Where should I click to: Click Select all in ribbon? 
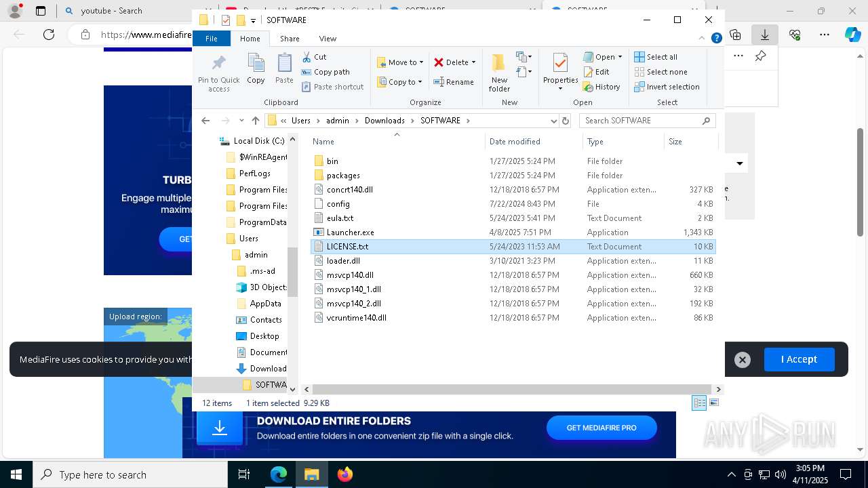(656, 57)
